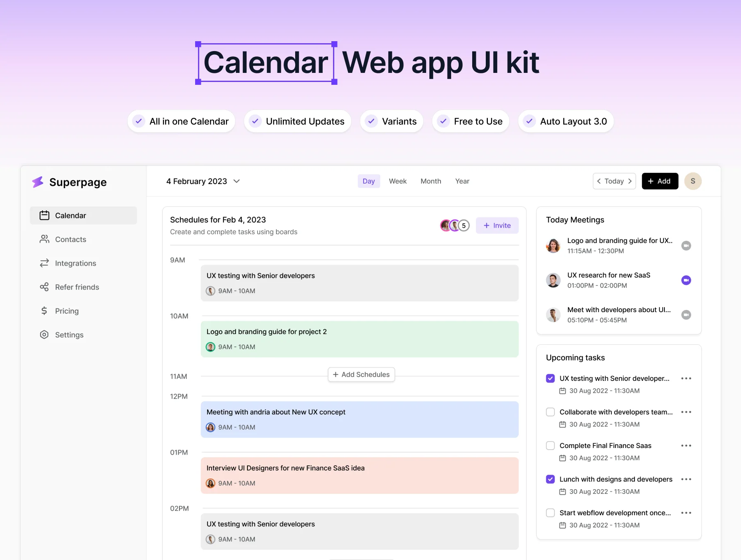Click avatar beside UX research for new SaaS
This screenshot has height=560, width=741.
[x=553, y=280]
